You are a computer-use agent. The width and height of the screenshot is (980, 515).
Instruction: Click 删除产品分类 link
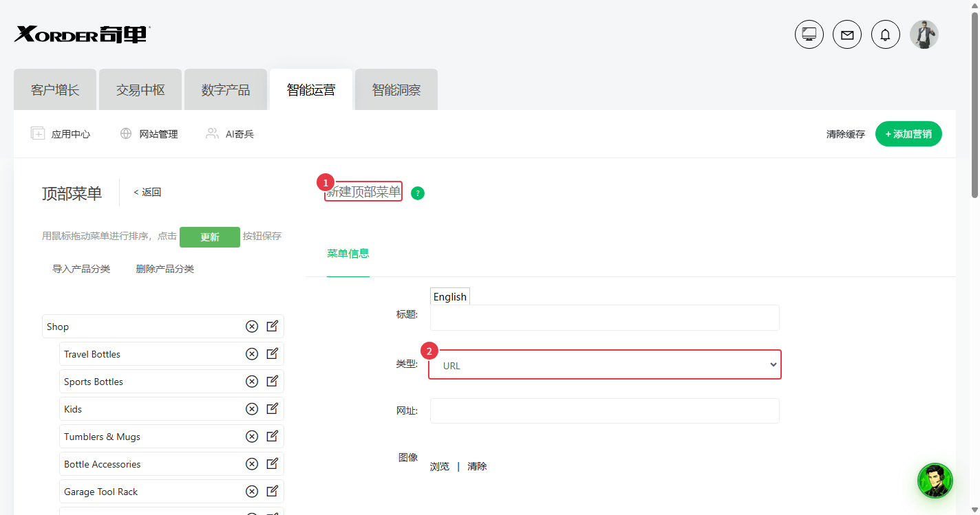pyautogui.click(x=165, y=269)
